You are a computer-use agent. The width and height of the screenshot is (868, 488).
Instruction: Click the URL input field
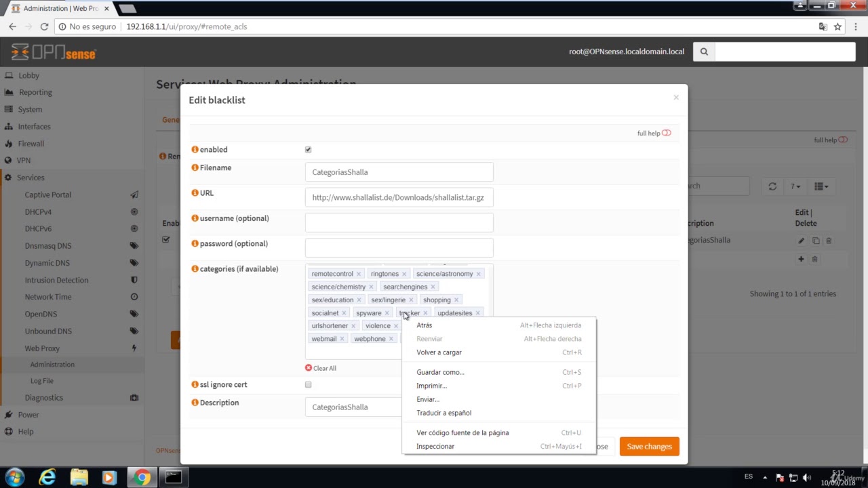click(399, 197)
